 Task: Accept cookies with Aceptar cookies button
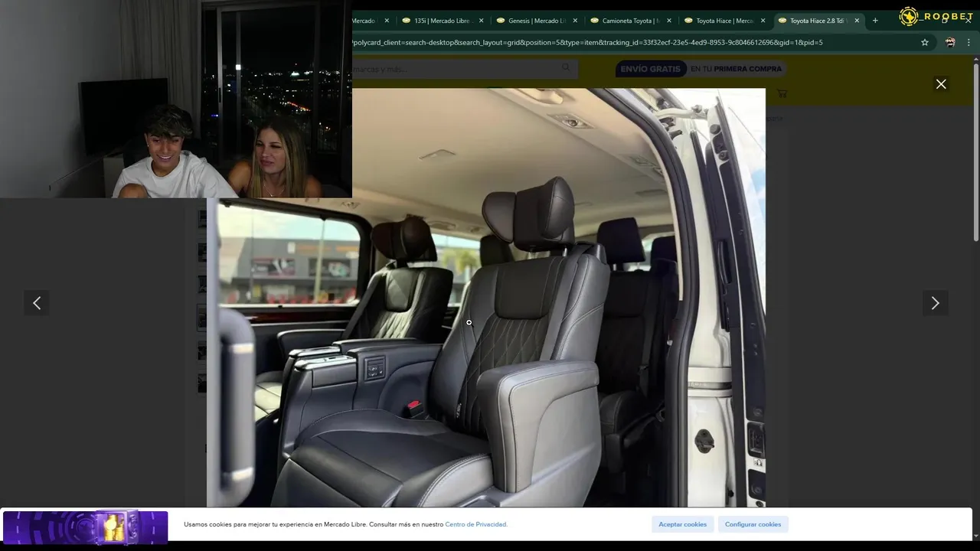(x=683, y=524)
